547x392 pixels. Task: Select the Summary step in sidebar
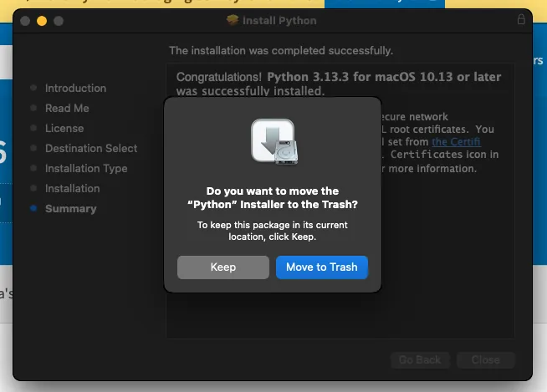click(x=71, y=209)
